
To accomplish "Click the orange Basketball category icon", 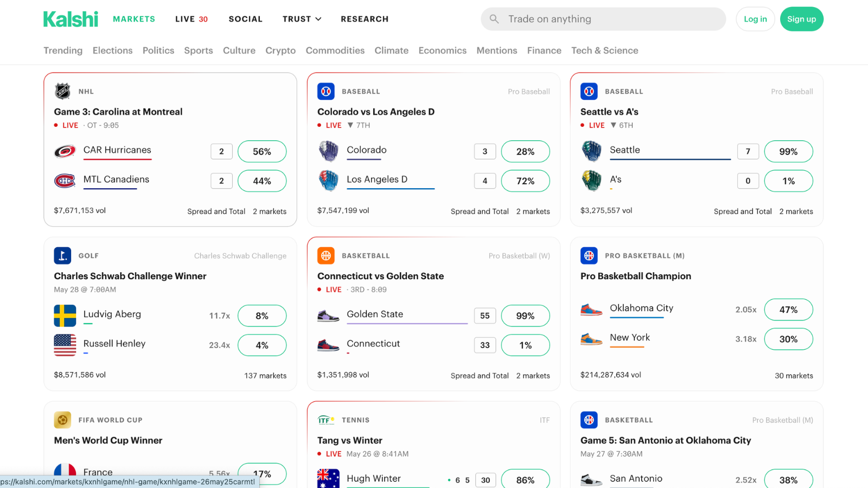I will pyautogui.click(x=326, y=255).
